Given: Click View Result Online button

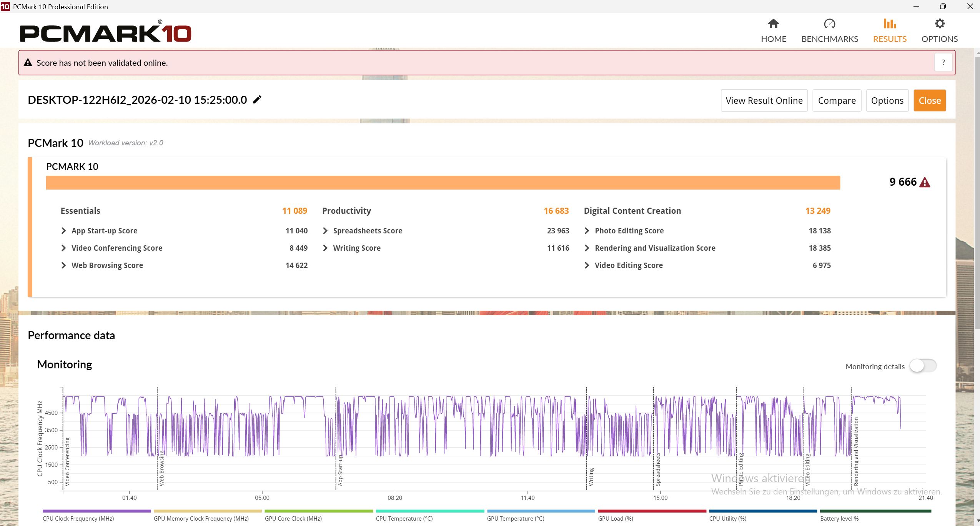Looking at the screenshot, I should (x=764, y=101).
